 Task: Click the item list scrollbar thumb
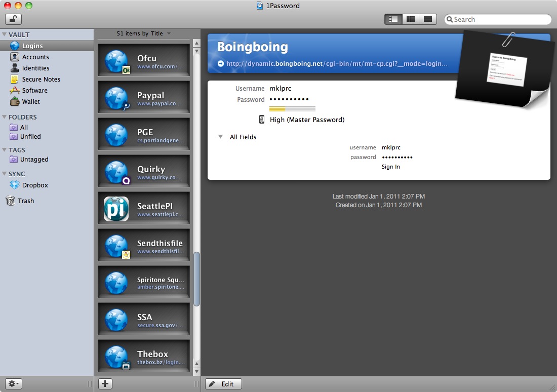(x=196, y=279)
